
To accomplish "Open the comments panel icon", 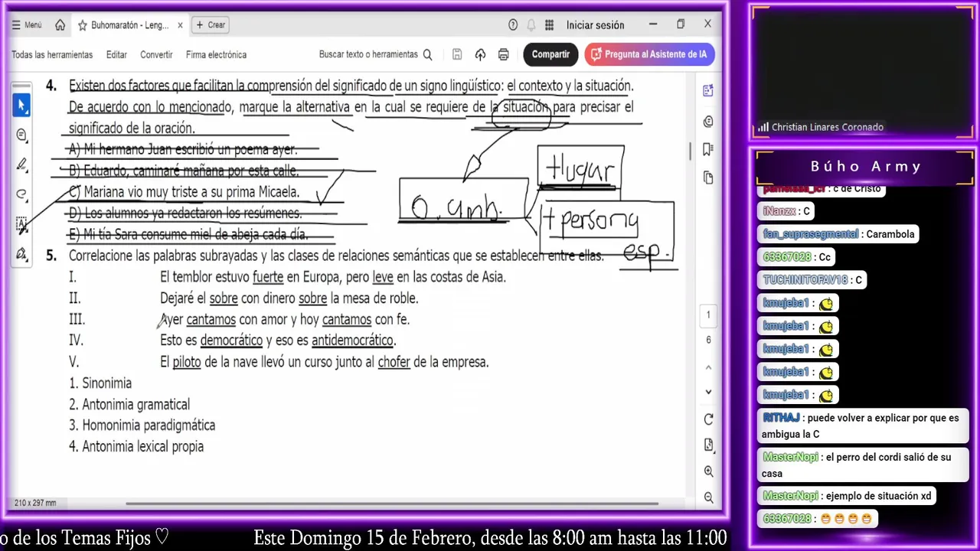I will 708,121.
